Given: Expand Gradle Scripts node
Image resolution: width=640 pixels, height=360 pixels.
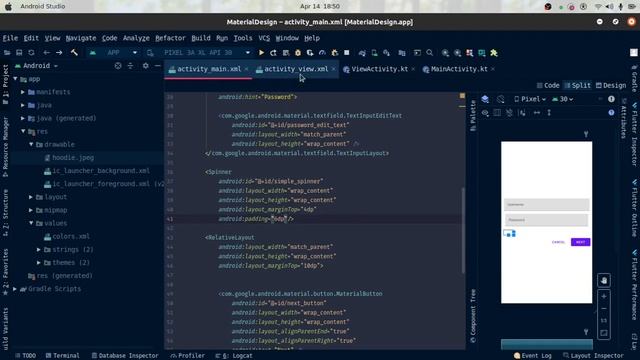Looking at the screenshot, I should (15, 289).
